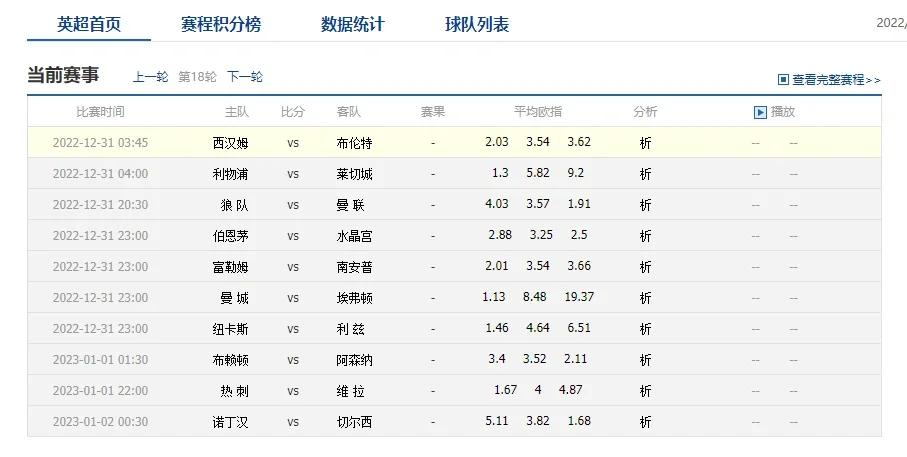Image resolution: width=907 pixels, height=457 pixels.
Task: Click away odds 2.11 for 阿森纳
Action: point(576,359)
